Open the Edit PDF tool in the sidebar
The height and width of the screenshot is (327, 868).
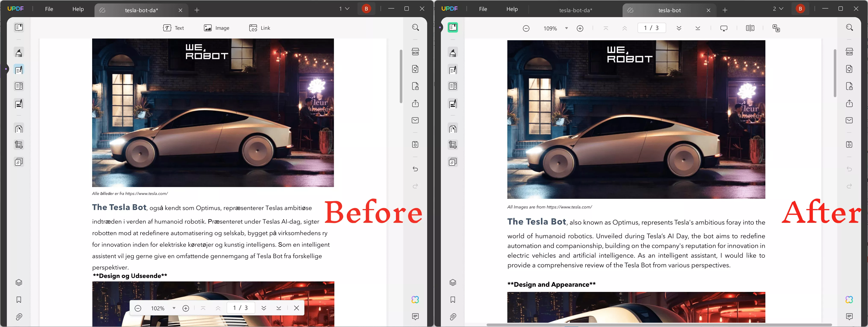pos(19,70)
